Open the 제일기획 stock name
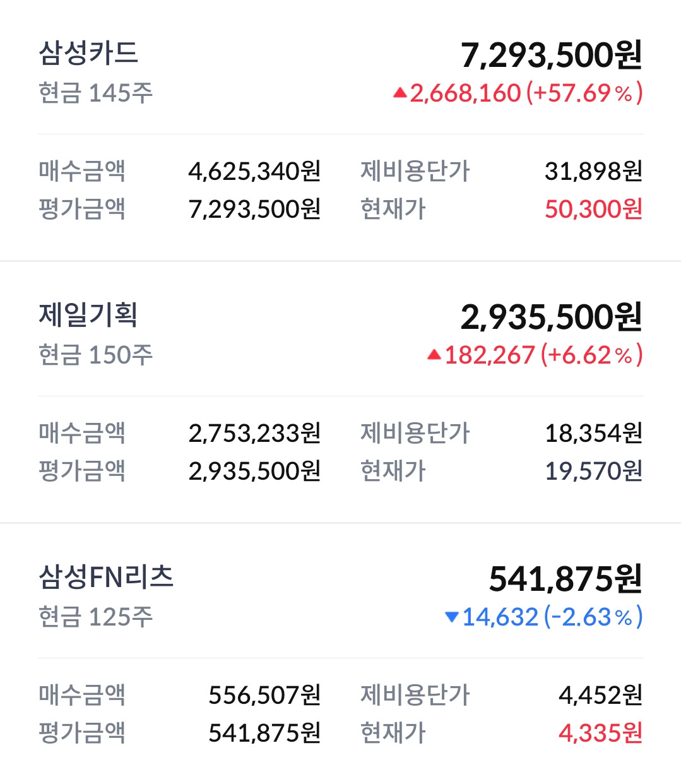The height and width of the screenshot is (784, 681). pyautogui.click(x=88, y=314)
